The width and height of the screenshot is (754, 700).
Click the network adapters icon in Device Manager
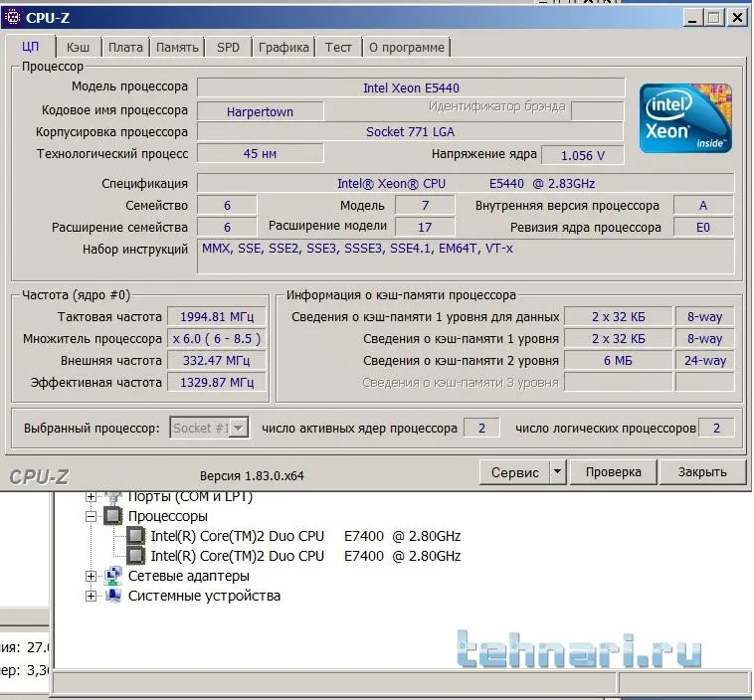pyautogui.click(x=113, y=576)
